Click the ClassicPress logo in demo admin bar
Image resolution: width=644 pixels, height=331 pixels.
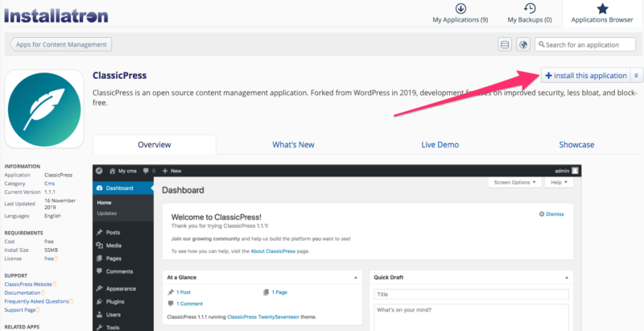(99, 171)
